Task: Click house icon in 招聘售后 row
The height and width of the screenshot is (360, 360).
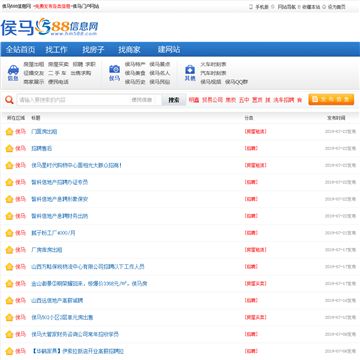Action: 9,148
